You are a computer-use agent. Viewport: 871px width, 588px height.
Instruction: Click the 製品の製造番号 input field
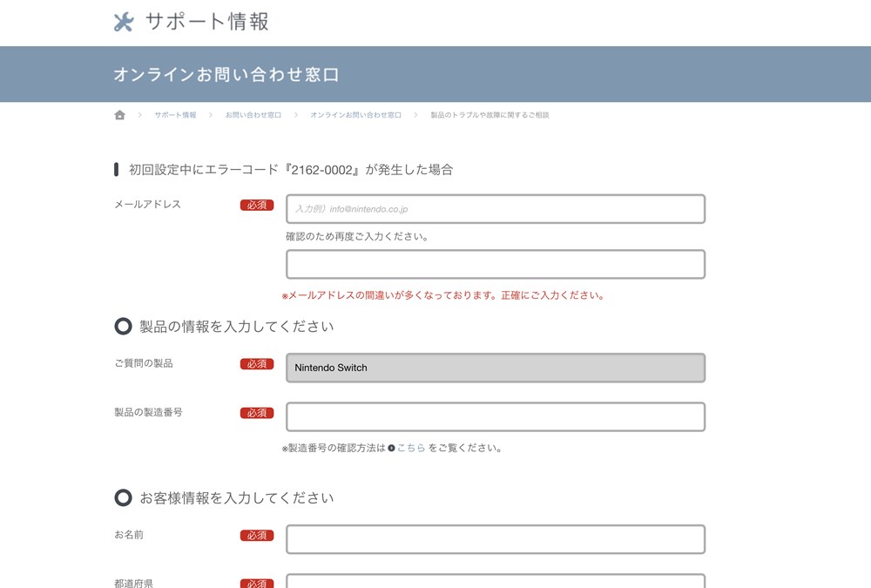[496, 416]
